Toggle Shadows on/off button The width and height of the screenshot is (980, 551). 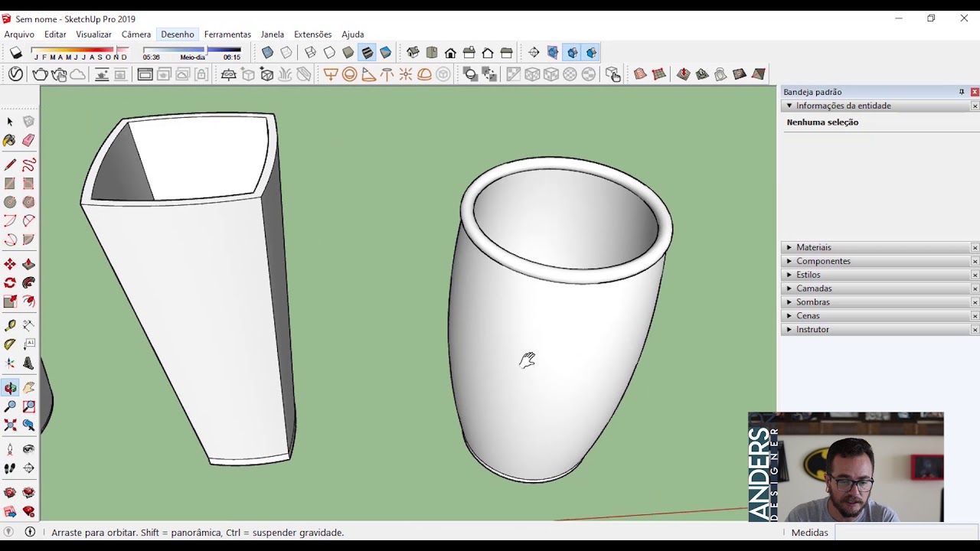(16, 53)
